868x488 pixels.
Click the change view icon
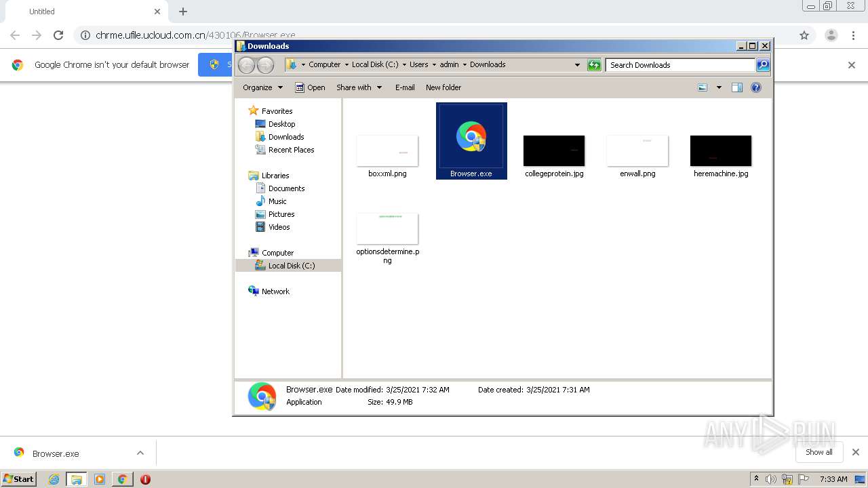(703, 87)
